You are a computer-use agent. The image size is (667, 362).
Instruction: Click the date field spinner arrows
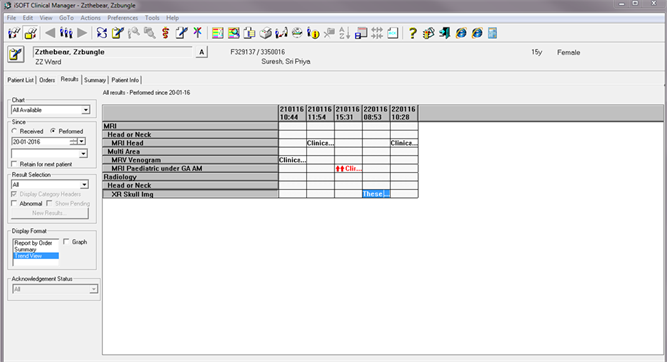click(74, 142)
